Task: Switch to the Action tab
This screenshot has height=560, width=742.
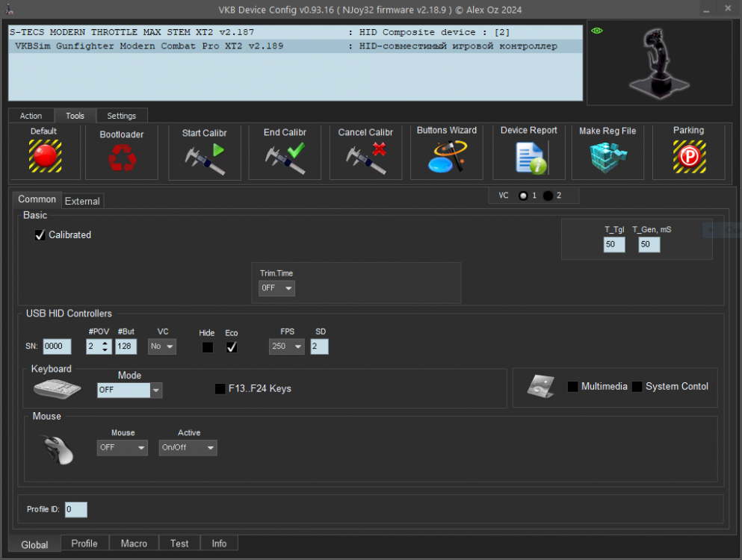Action: 31,116
